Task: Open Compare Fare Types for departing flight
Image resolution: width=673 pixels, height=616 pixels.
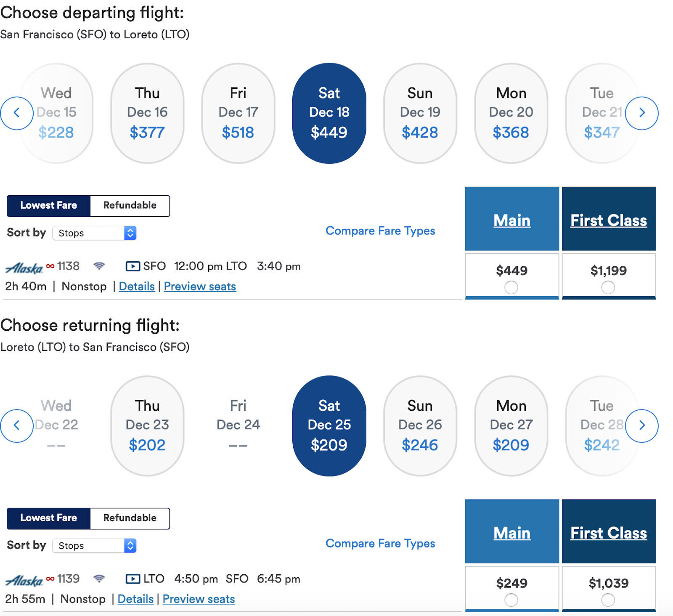Action: pos(380,231)
